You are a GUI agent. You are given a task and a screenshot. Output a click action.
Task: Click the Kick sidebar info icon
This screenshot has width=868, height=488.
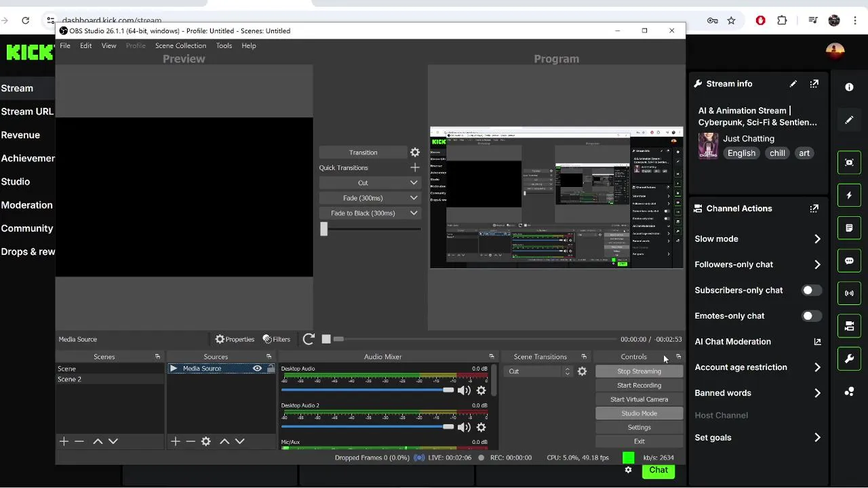click(849, 87)
